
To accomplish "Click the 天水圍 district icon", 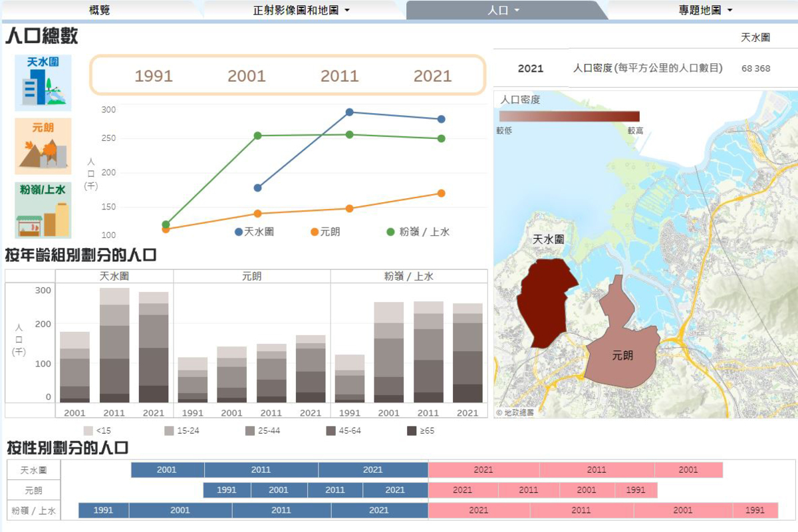I will 43,82.
